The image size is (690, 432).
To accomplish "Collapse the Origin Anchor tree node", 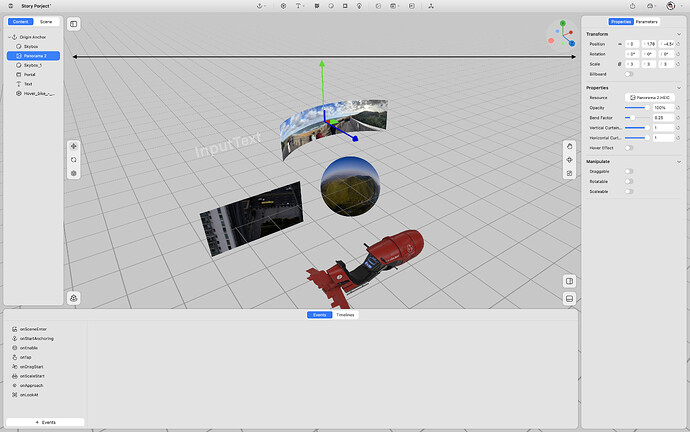I will tap(11, 37).
